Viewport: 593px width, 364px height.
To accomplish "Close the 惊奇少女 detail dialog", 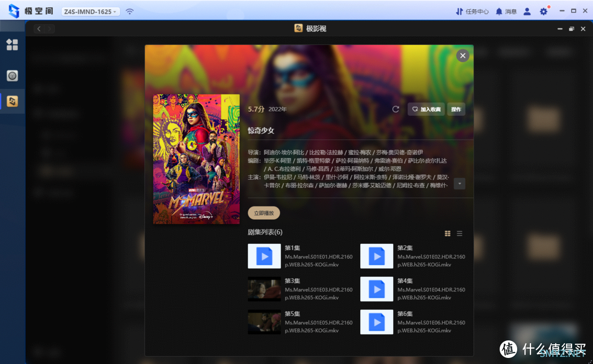I will pos(462,55).
